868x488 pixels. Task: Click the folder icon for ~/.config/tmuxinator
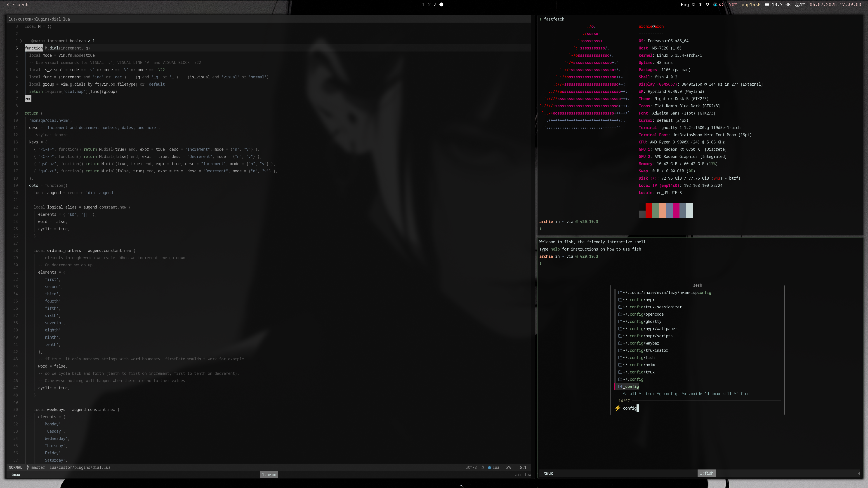tap(620, 350)
